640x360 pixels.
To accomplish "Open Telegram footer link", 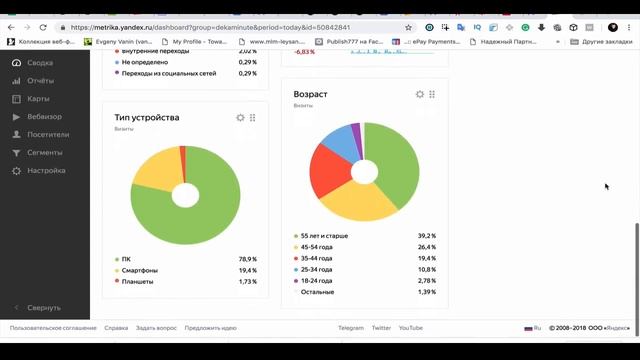I will [x=351, y=328].
